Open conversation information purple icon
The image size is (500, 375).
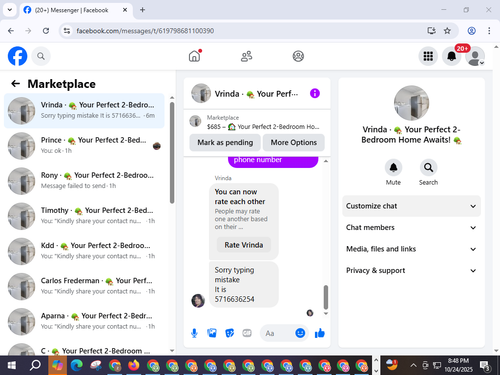[x=315, y=93]
